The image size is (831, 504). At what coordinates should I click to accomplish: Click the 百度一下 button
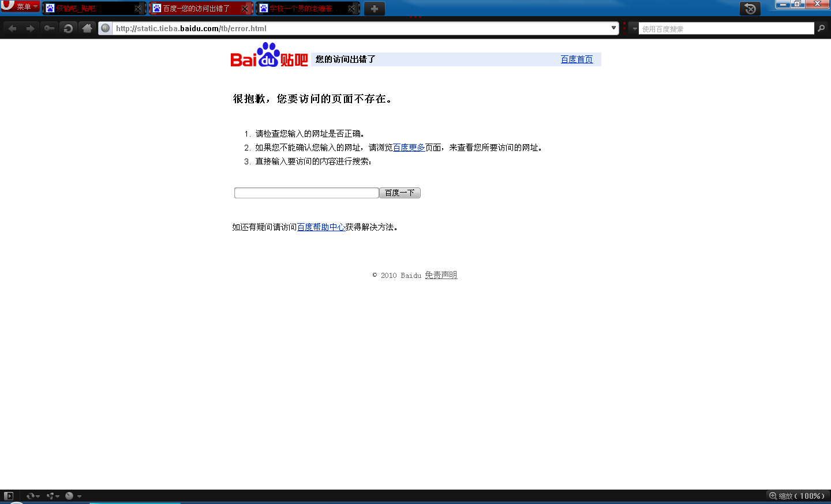400,193
